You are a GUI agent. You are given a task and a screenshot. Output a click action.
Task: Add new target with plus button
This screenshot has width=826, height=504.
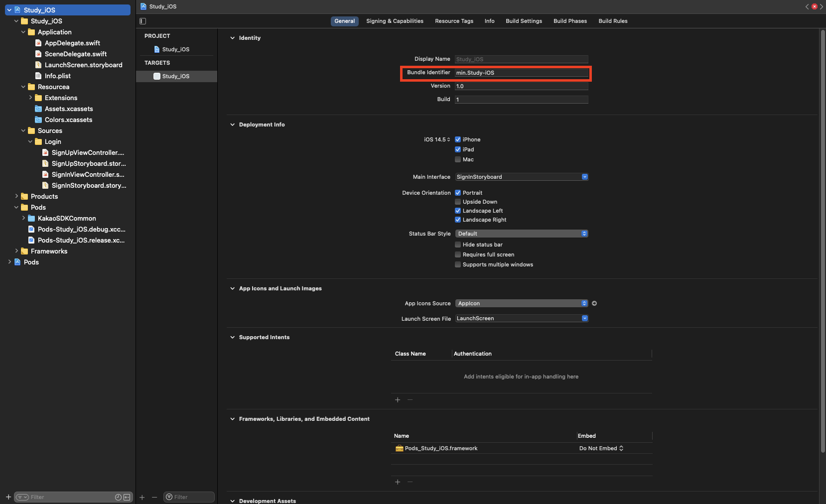pos(142,497)
